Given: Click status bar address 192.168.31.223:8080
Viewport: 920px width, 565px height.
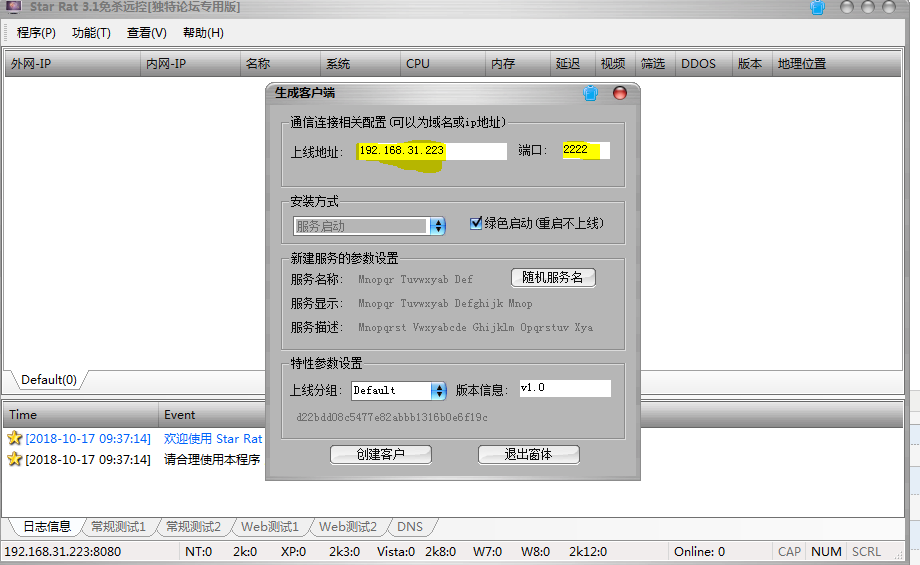Looking at the screenshot, I should pyautogui.click(x=63, y=552).
